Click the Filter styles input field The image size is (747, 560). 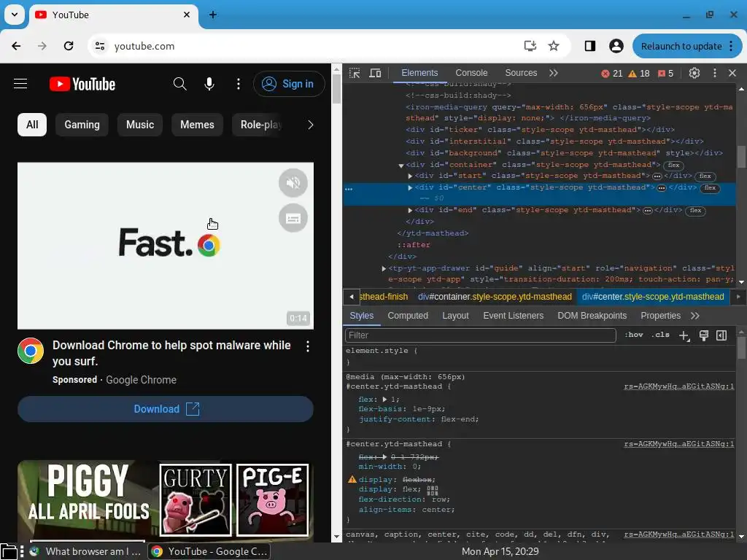[480, 335]
